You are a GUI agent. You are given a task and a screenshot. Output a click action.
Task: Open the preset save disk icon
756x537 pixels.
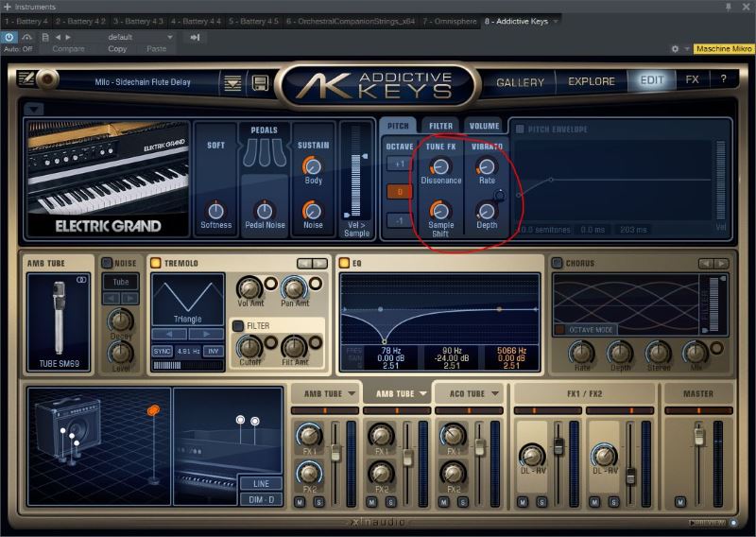(x=260, y=83)
